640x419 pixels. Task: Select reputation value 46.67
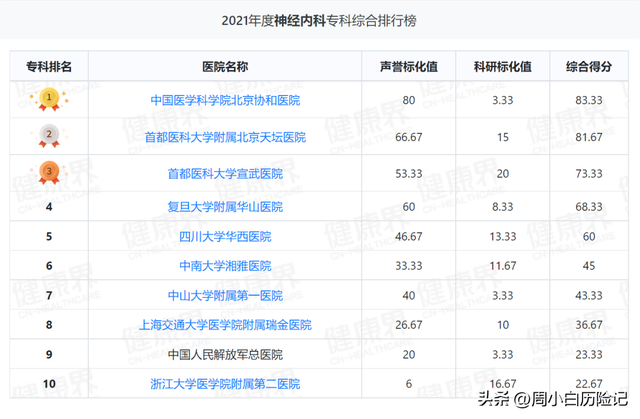click(x=409, y=237)
